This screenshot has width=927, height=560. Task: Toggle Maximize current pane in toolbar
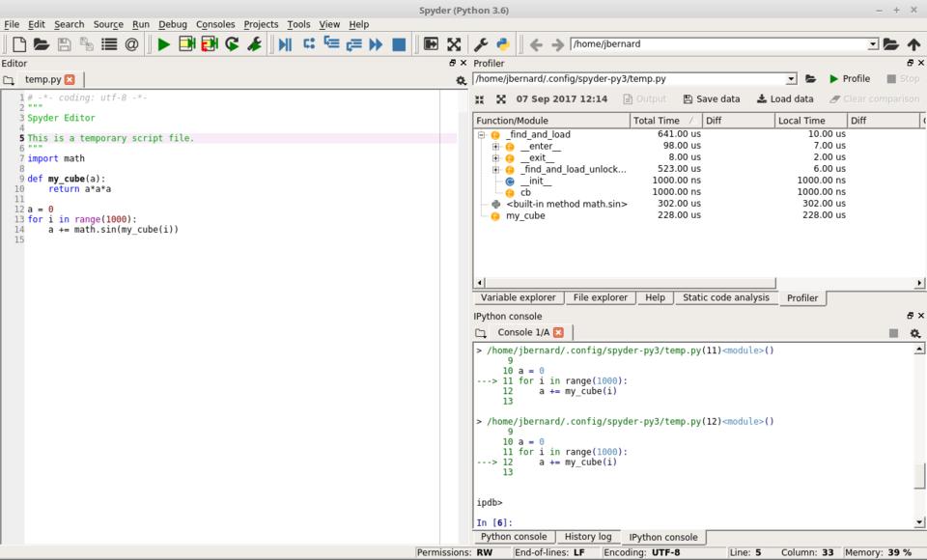(x=431, y=44)
